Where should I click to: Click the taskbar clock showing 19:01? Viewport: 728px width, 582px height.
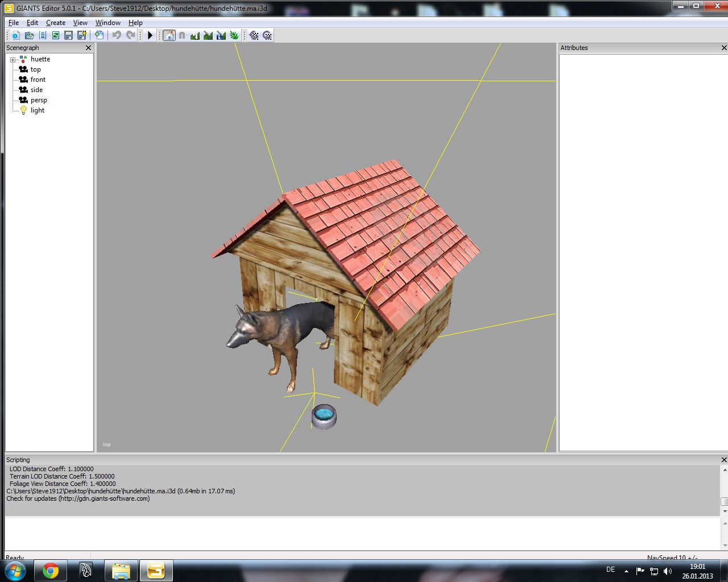tap(697, 571)
